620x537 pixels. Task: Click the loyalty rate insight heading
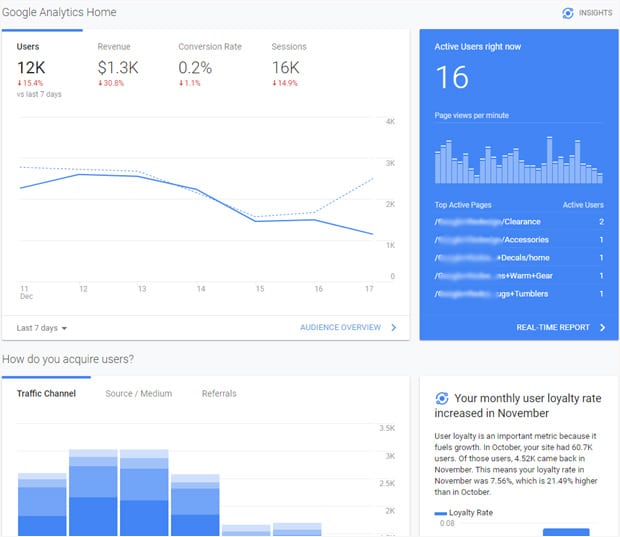pyautogui.click(x=518, y=406)
